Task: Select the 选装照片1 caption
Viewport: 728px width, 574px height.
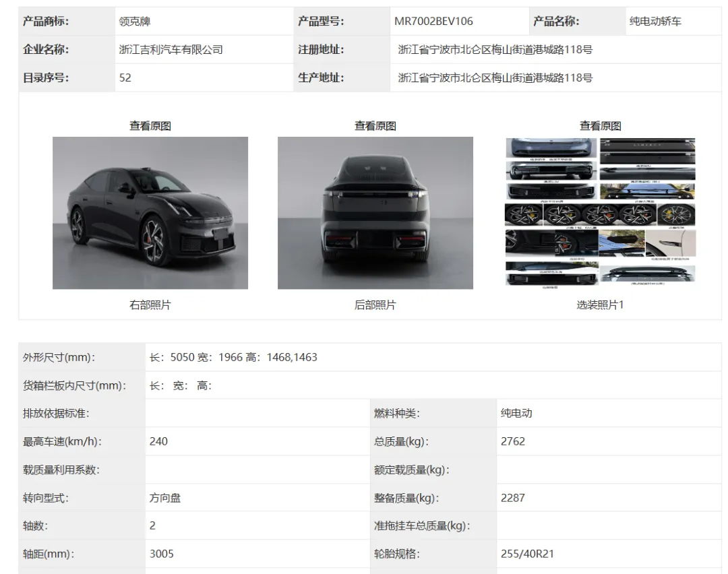Action: coord(601,305)
